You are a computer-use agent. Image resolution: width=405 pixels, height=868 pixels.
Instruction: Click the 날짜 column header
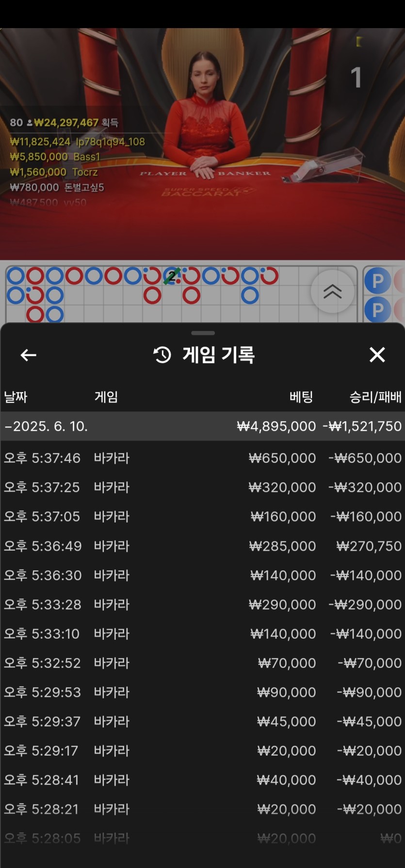(16, 397)
